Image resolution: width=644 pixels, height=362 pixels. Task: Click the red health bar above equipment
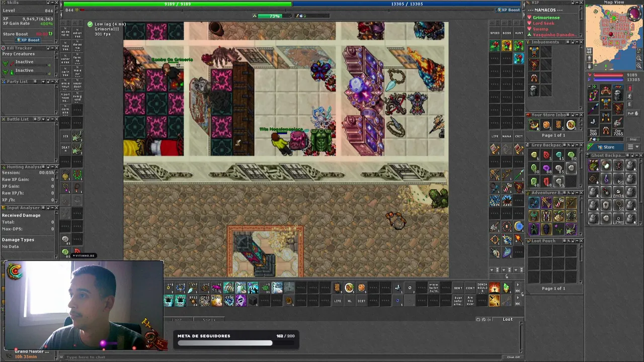(x=609, y=75)
